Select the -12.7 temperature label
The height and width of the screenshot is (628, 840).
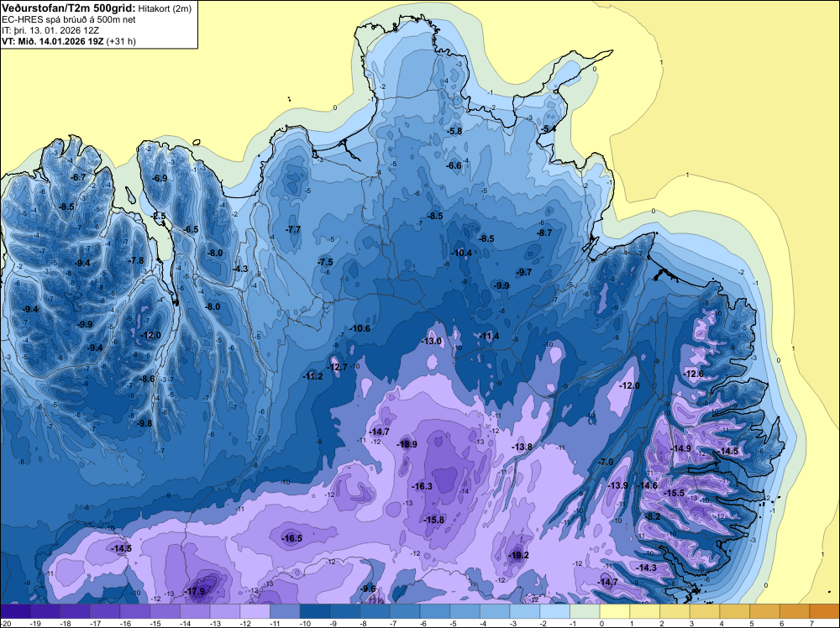(x=338, y=367)
